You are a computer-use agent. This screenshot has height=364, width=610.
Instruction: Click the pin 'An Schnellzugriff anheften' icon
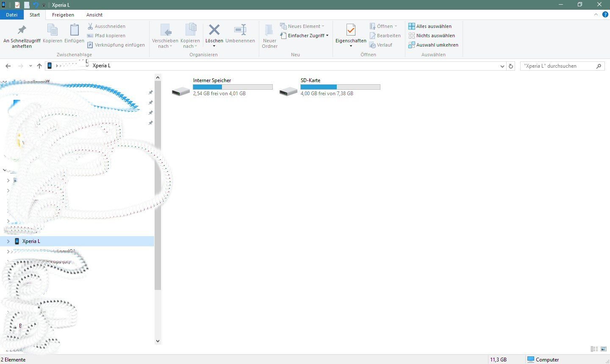pyautogui.click(x=22, y=30)
